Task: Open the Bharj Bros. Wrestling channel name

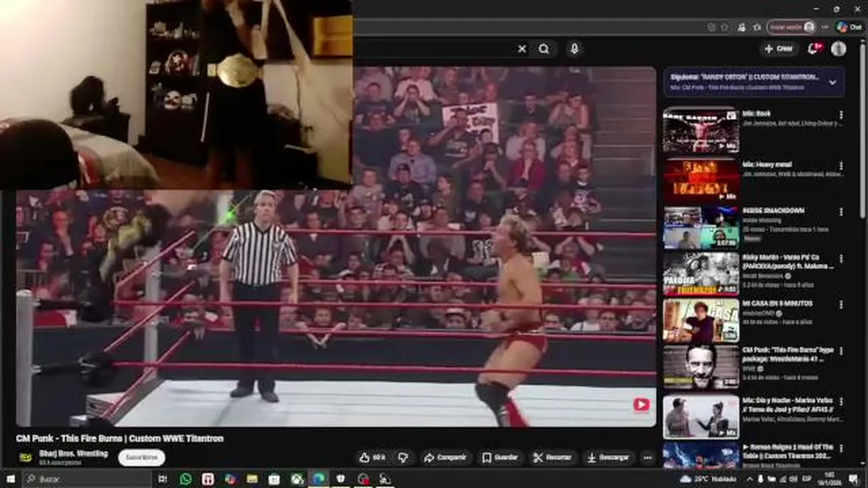Action: click(73, 453)
